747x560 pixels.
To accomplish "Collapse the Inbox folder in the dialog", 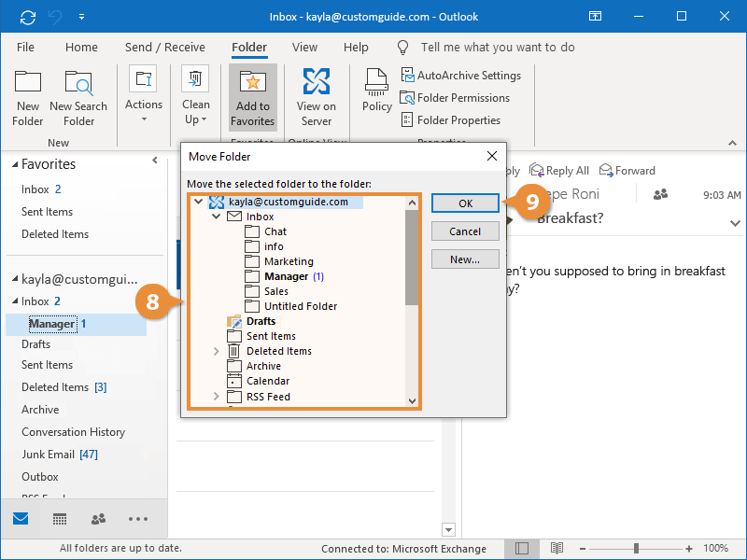I will [x=216, y=216].
